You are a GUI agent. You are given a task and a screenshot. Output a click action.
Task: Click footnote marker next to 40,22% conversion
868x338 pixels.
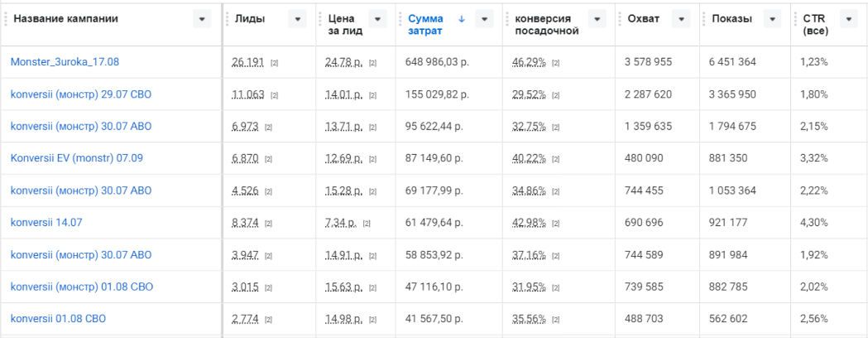tap(555, 159)
